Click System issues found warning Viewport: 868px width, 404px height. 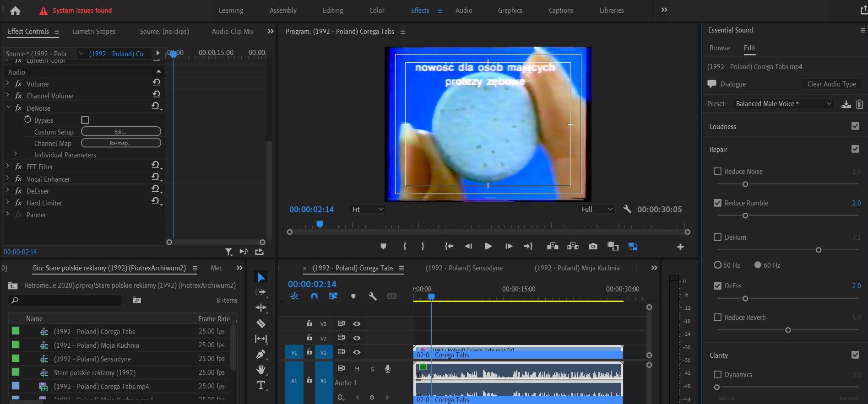click(76, 11)
